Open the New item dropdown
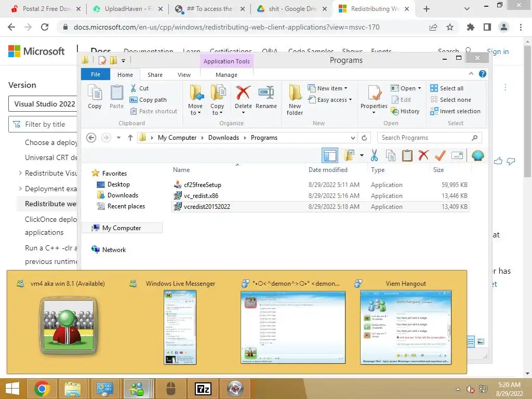This screenshot has width=532, height=399. 328,88
